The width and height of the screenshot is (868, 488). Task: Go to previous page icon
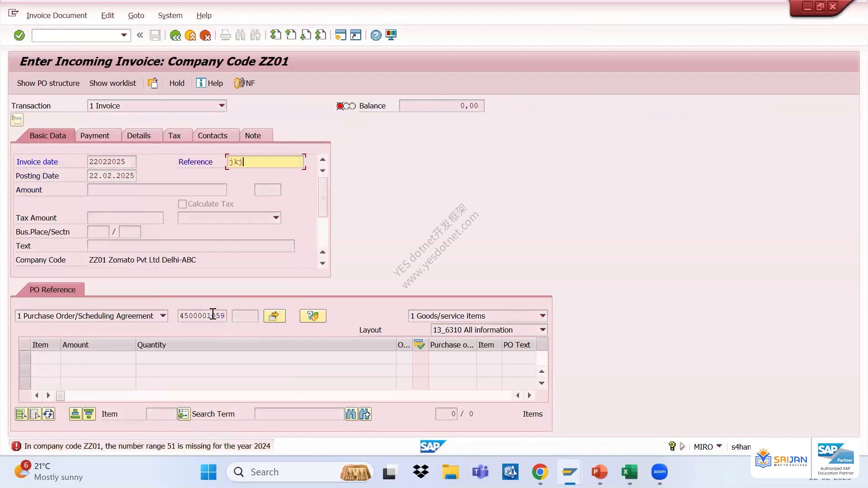tap(291, 35)
